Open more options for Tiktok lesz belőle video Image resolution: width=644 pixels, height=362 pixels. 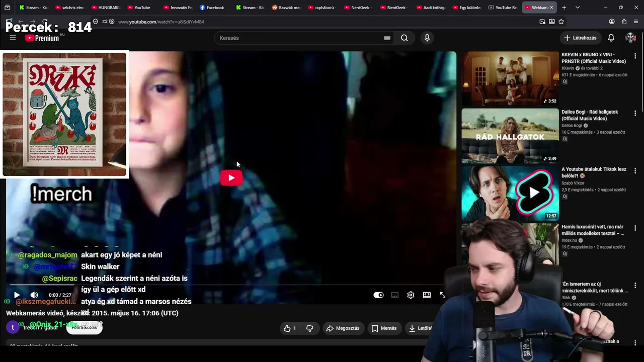click(x=635, y=170)
